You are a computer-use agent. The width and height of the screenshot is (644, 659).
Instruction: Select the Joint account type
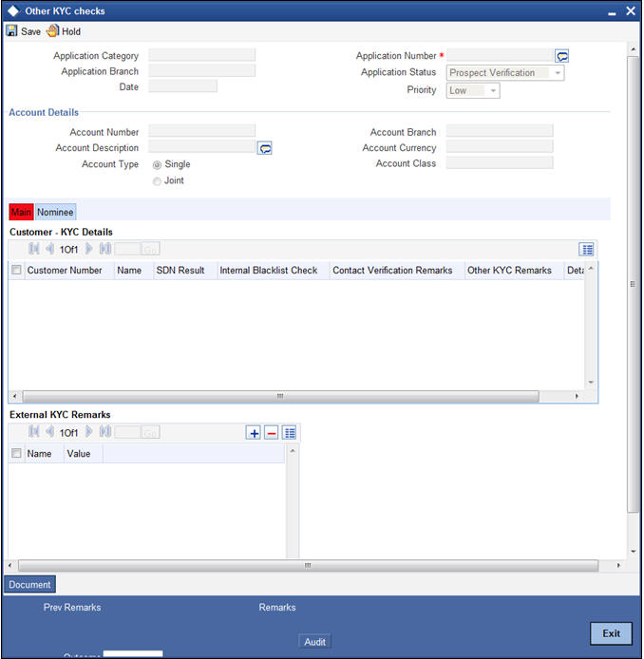click(x=157, y=181)
